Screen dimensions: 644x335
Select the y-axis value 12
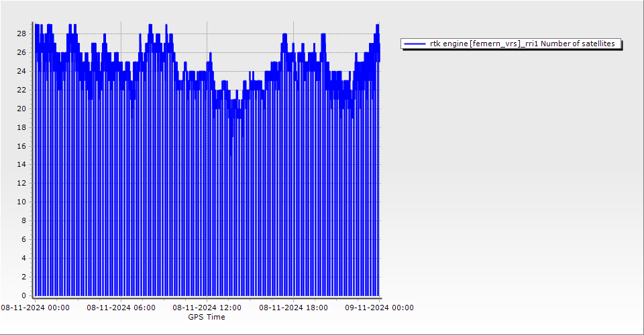point(21,183)
